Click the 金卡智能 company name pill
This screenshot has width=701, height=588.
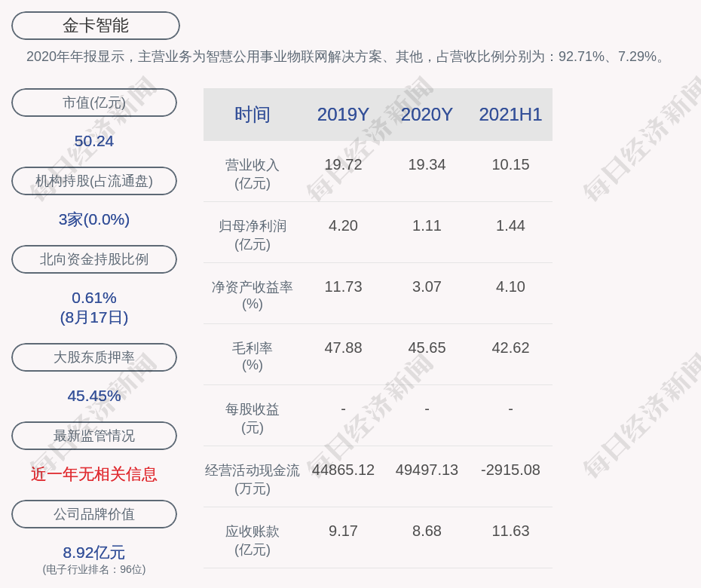[x=96, y=26]
